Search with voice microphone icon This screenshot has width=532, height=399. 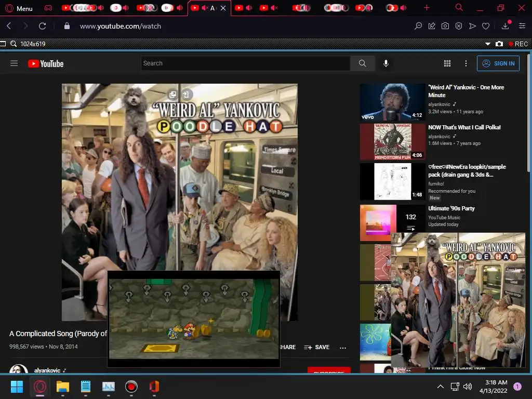pos(386,63)
